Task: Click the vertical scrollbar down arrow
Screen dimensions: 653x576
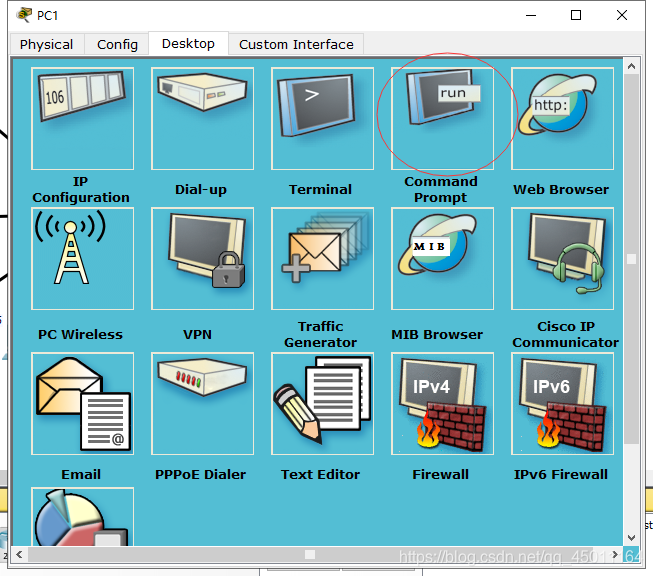Action: click(x=631, y=538)
